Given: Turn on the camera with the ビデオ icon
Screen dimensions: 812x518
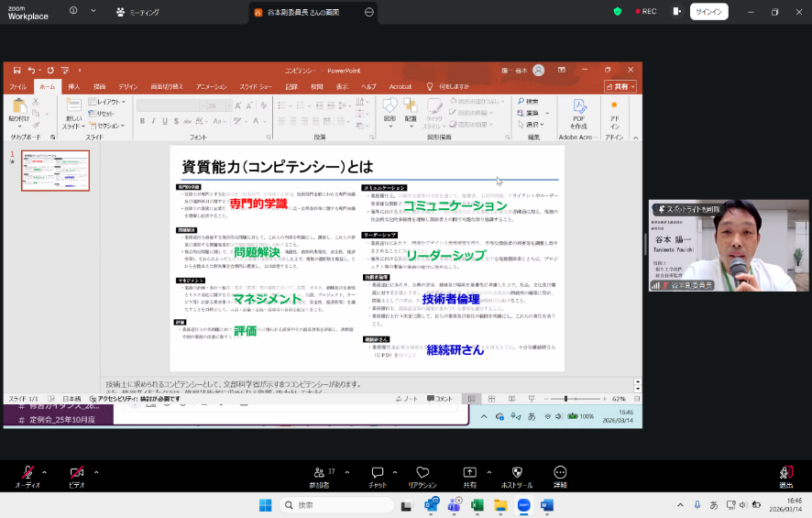Looking at the screenshot, I should (x=77, y=472).
